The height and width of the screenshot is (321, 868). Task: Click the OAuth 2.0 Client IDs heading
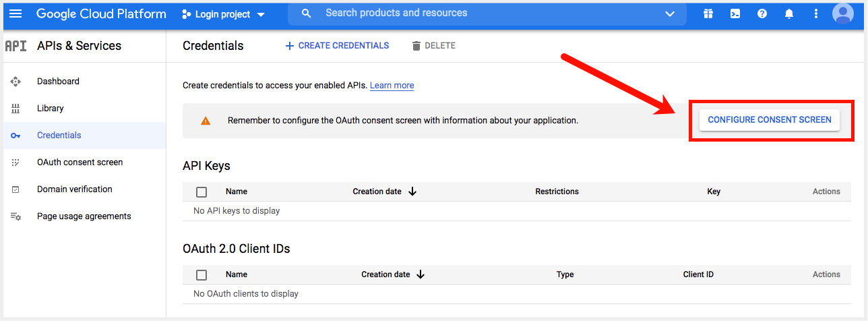point(237,249)
